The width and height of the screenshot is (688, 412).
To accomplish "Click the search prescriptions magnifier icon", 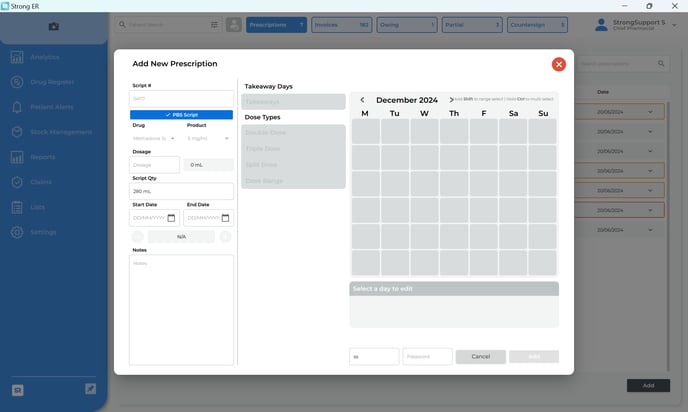I will pos(661,64).
